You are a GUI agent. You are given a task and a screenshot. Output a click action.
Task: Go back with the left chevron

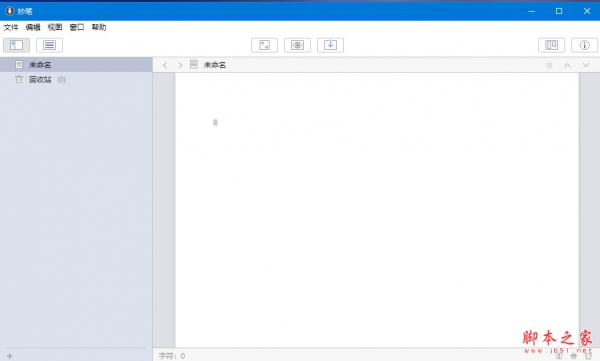pos(165,65)
